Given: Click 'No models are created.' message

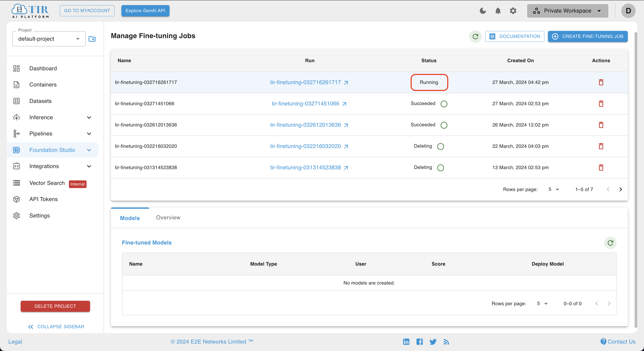Looking at the screenshot, I should pyautogui.click(x=369, y=283).
